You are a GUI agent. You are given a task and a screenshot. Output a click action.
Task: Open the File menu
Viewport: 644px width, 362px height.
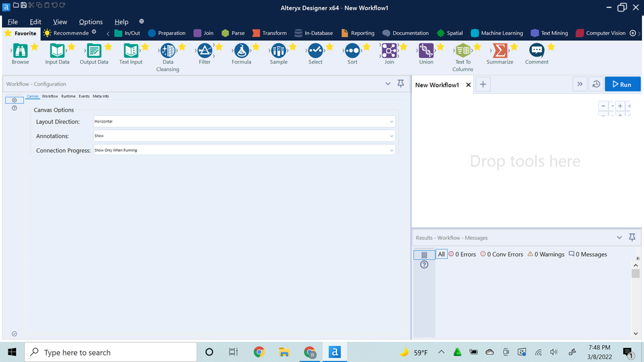pos(13,22)
